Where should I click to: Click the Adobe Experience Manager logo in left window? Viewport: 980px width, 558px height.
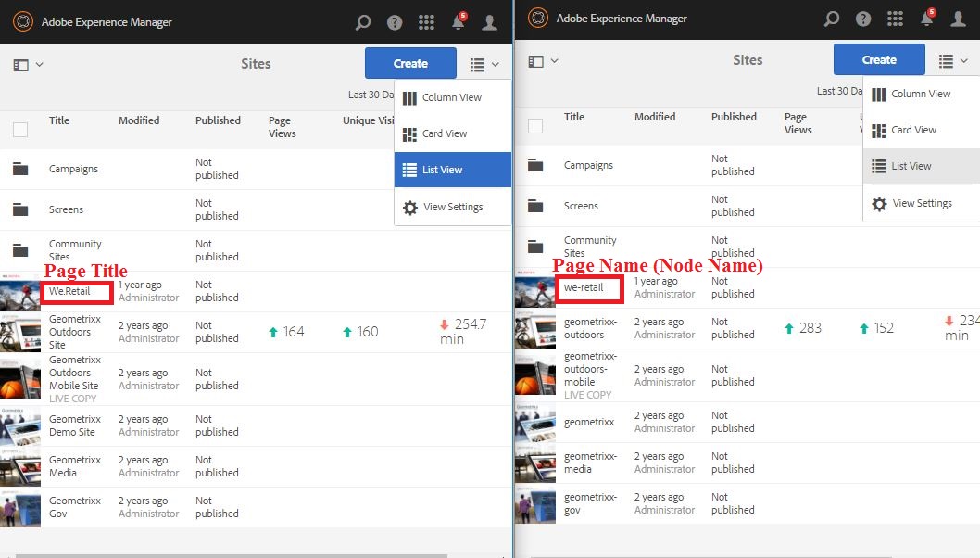[x=23, y=22]
